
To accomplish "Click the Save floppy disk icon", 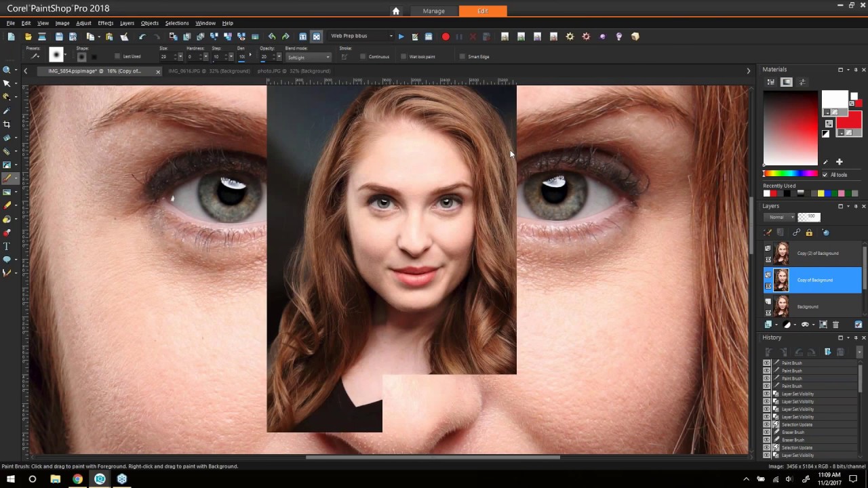I will [x=59, y=37].
